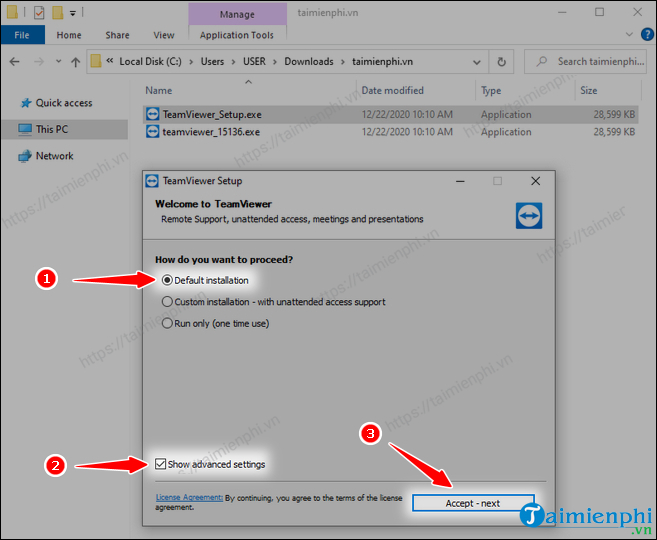Click the Explorer window folder icon in title bar

(x=12, y=12)
